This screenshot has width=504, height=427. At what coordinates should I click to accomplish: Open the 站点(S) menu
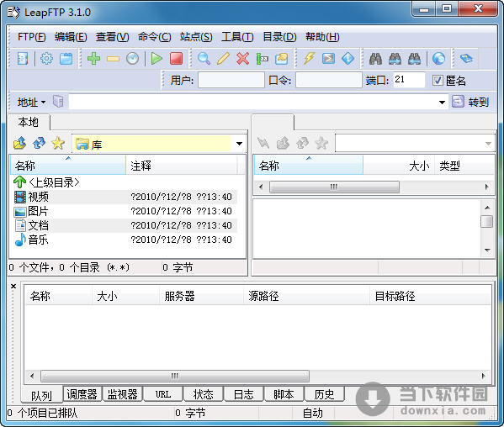[x=196, y=37]
